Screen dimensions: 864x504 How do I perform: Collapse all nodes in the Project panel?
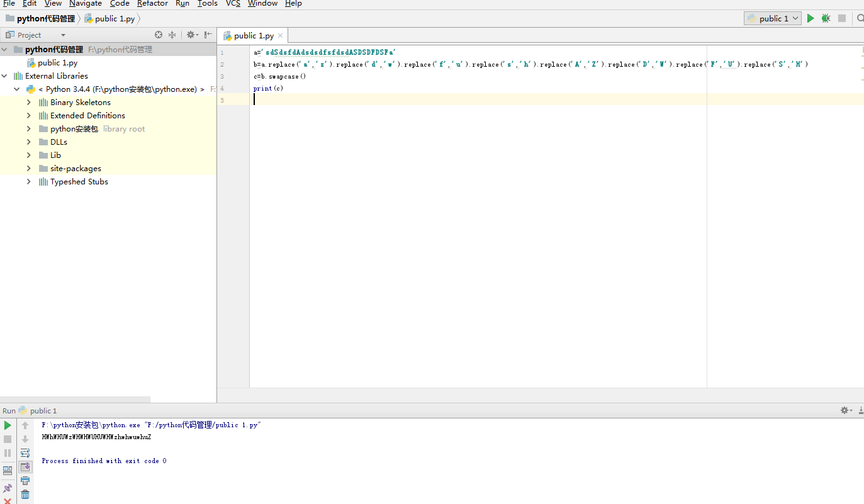coord(172,35)
